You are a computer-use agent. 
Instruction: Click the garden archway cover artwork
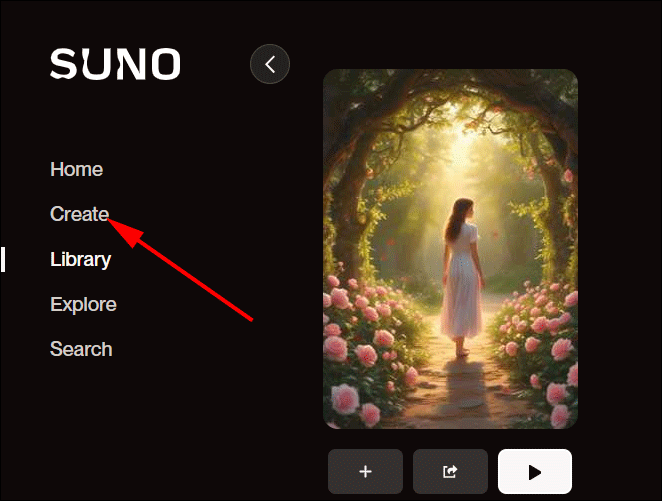[450, 249]
